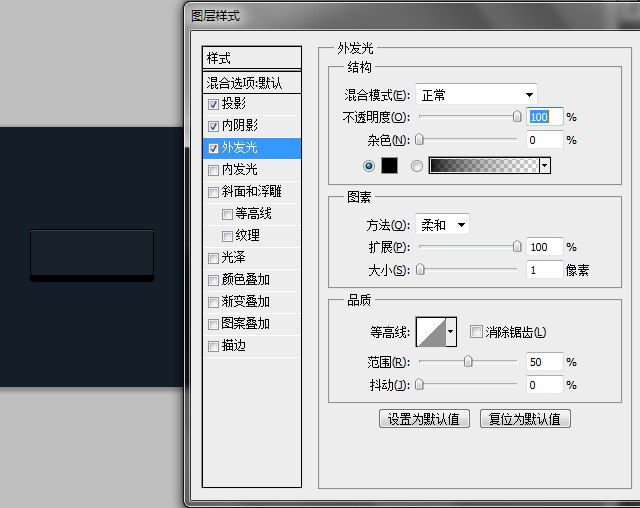Open the 投影 settings row
Image resolution: width=640 pixels, height=508 pixels.
252,104
